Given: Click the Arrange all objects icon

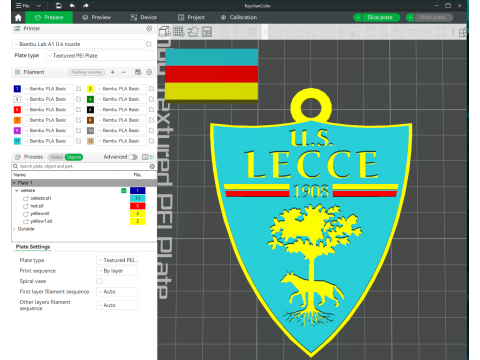Looking at the screenshot, I should point(207,32).
